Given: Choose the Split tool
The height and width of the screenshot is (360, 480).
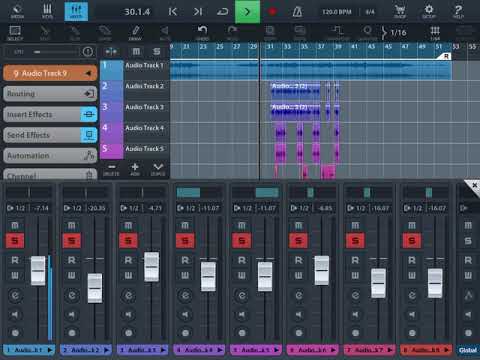Looking at the screenshot, I should coord(45,33).
